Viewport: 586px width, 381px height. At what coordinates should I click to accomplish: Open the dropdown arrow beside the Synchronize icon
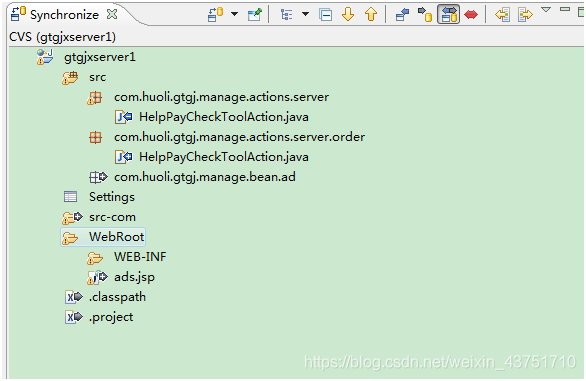pos(234,15)
